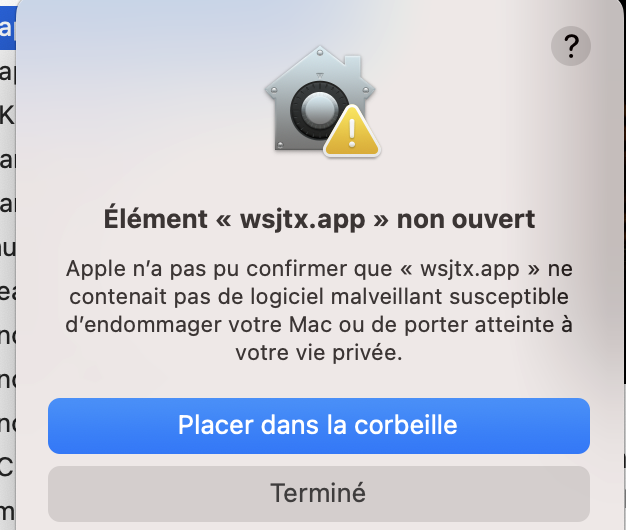Move wsjtx.app to trash with Placer dans la corbeille

pos(319,425)
